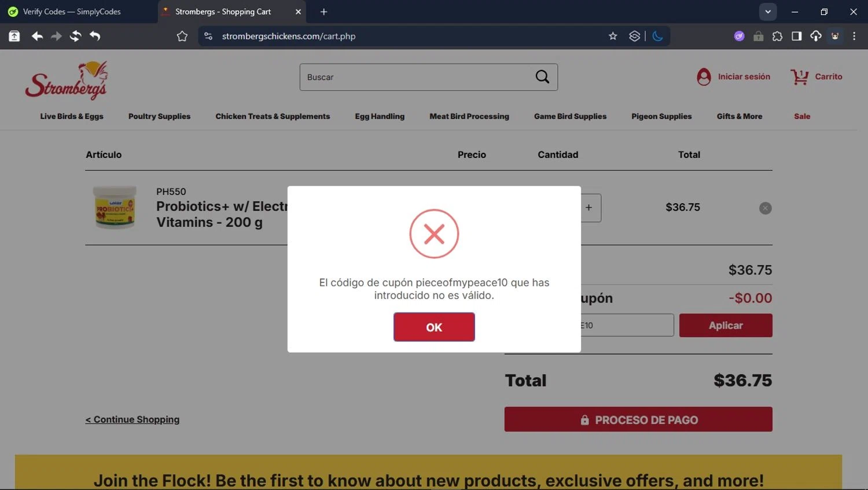Open Pigeon Supplies menu
868x490 pixels.
(x=661, y=116)
